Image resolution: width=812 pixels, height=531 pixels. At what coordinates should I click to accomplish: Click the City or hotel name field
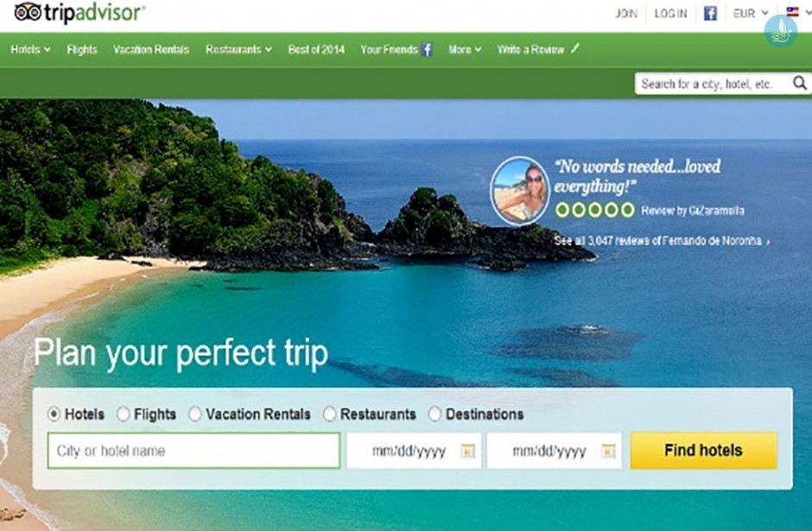(193, 451)
